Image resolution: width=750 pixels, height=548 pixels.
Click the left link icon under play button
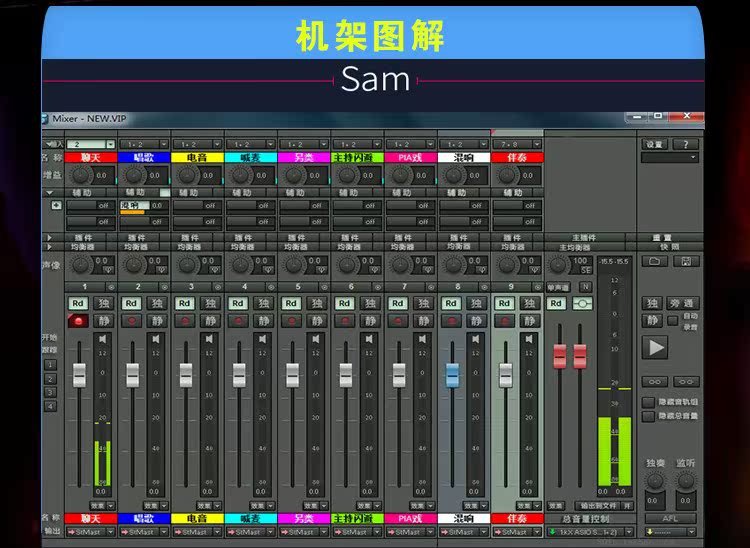(654, 382)
